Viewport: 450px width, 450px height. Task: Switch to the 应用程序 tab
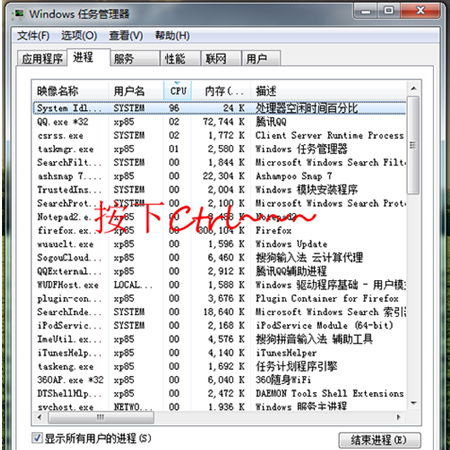[x=42, y=59]
